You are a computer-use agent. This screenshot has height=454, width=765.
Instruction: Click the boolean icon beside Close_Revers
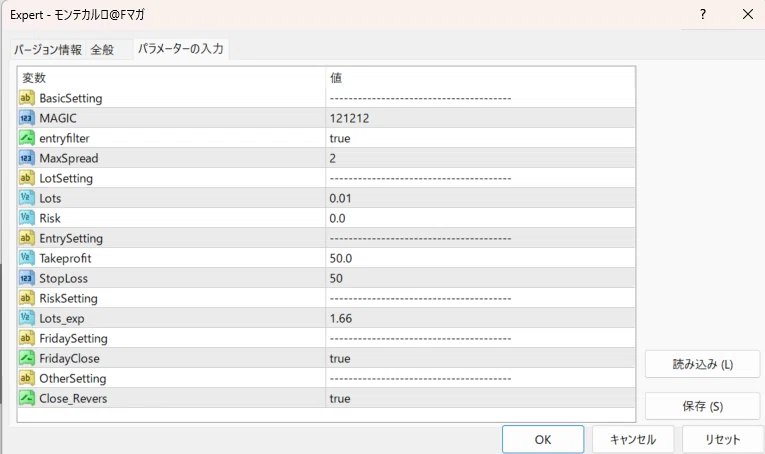(x=27, y=398)
